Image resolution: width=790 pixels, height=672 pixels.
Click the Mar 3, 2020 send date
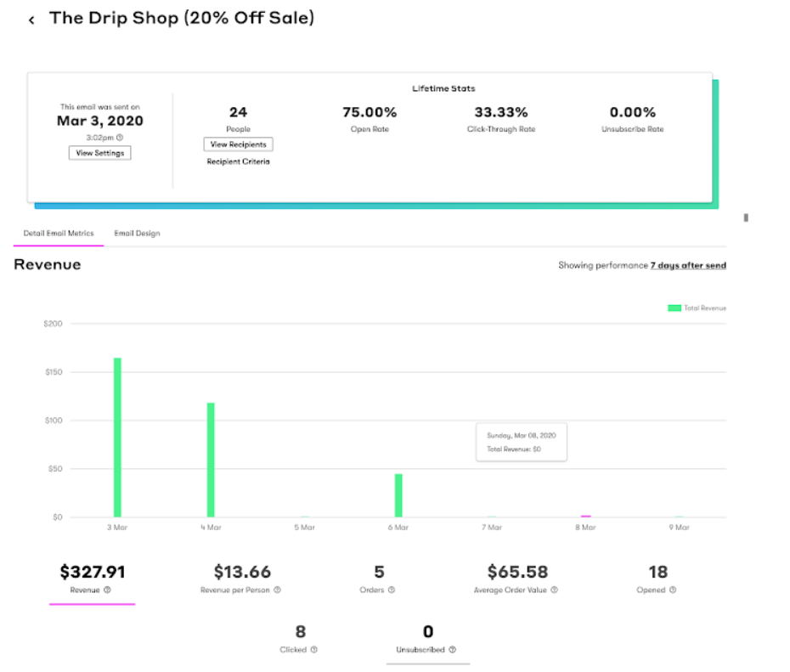[99, 121]
